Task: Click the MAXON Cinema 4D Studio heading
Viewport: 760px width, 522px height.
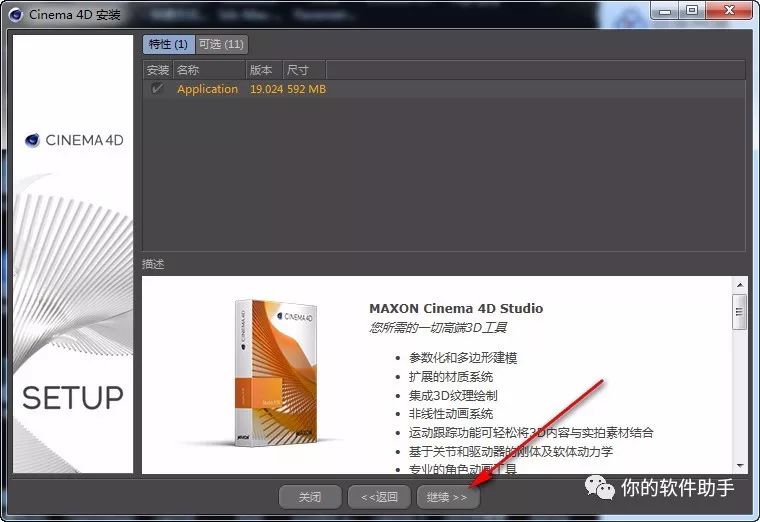Action: pyautogui.click(x=456, y=308)
